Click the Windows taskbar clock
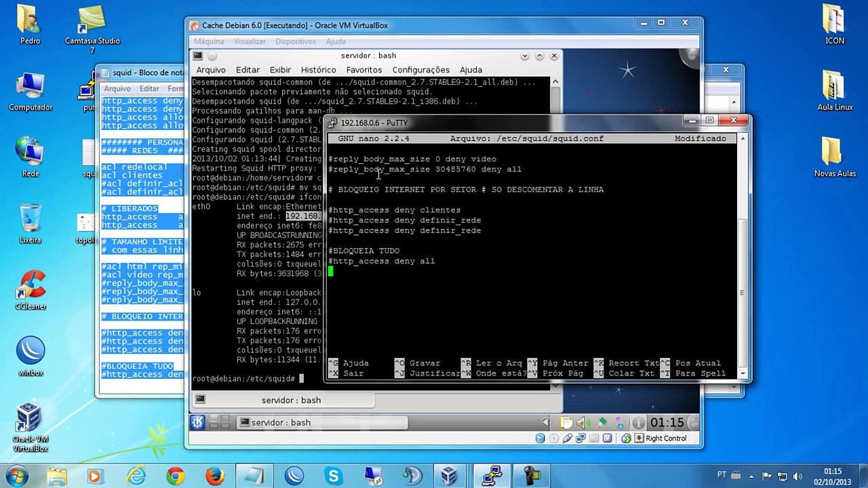 point(832,476)
